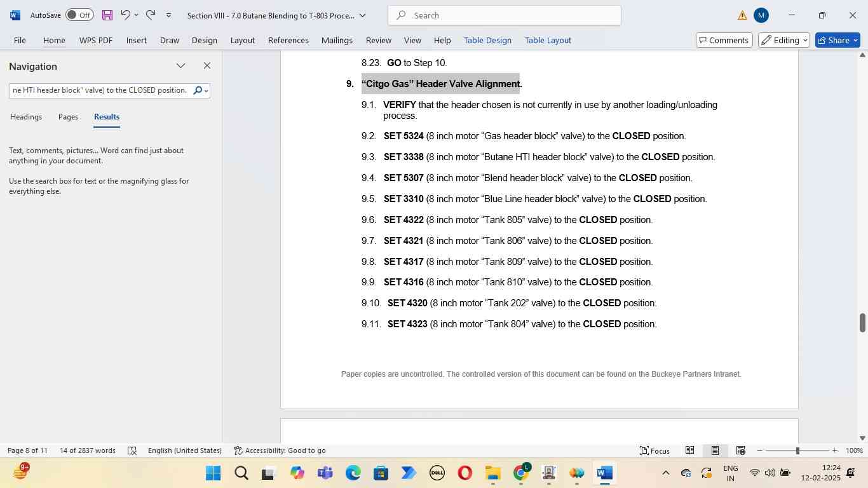Expand the document title dropdown chevron
This screenshot has width=868, height=488.
(x=363, y=15)
